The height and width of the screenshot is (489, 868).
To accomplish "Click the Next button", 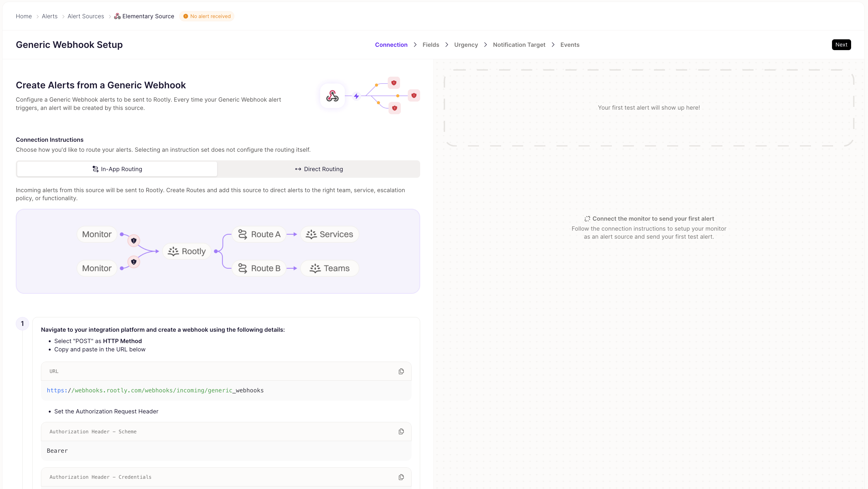I will (x=841, y=45).
